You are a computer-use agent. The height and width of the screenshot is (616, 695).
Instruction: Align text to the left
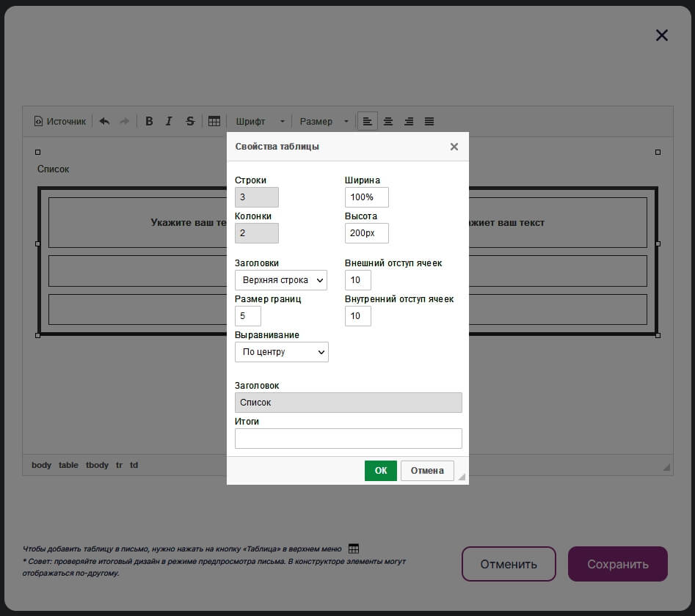click(x=368, y=121)
